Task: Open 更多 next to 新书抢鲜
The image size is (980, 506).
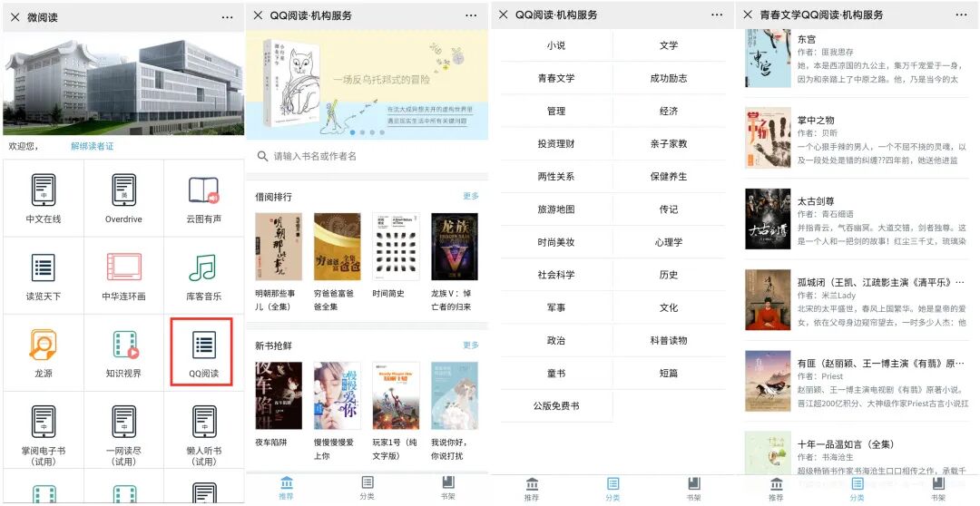Action: pos(471,345)
